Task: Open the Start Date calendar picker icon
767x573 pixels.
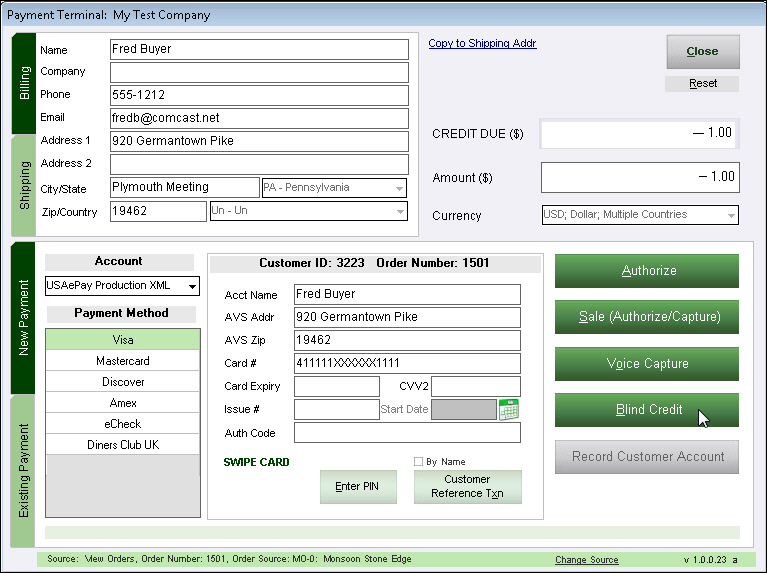Action: coord(509,409)
